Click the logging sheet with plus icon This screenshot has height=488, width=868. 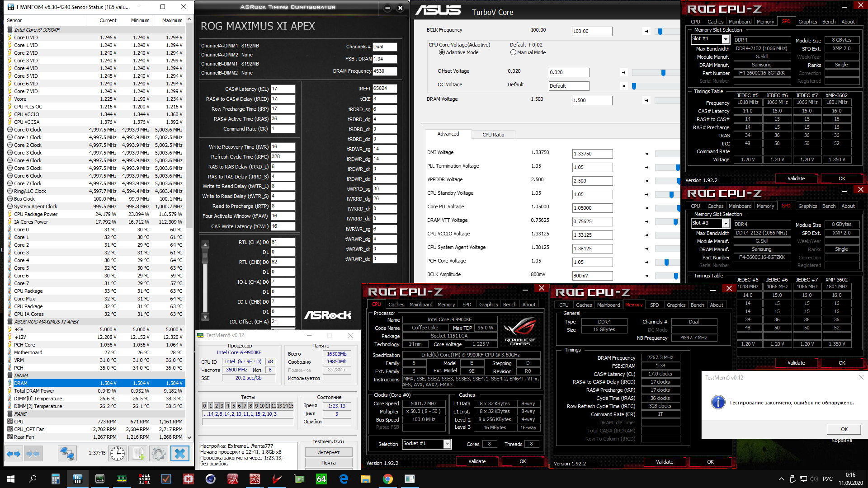pyautogui.click(x=138, y=453)
